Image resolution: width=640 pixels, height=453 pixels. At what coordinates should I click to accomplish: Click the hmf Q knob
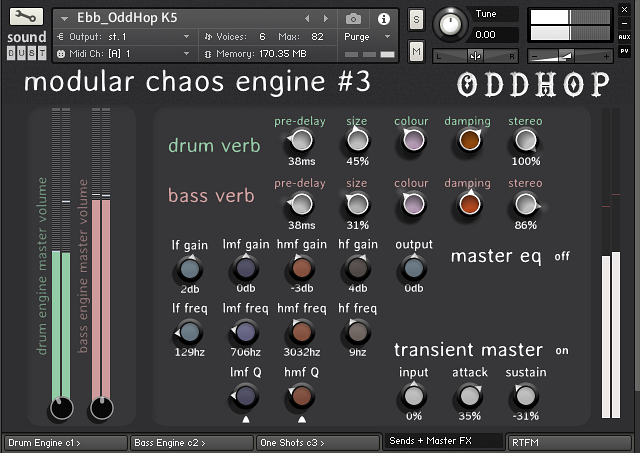tap(301, 396)
